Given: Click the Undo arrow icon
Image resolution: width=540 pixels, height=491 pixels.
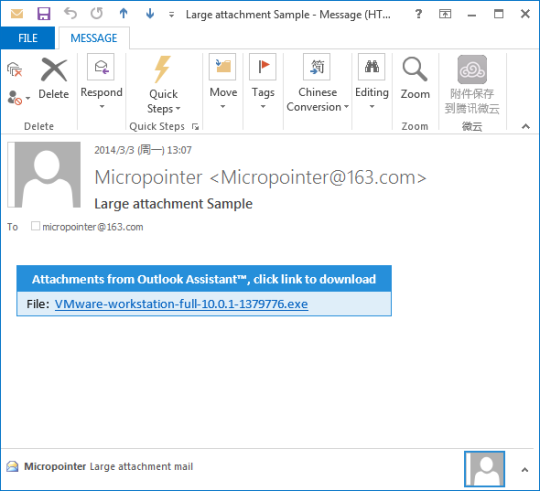Looking at the screenshot, I should (x=70, y=14).
